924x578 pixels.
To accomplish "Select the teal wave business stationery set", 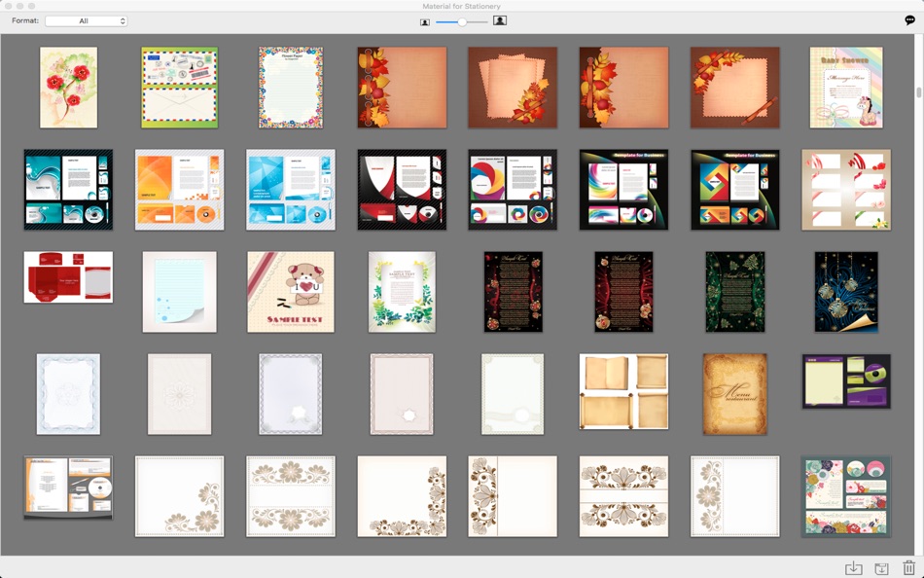I will [68, 190].
